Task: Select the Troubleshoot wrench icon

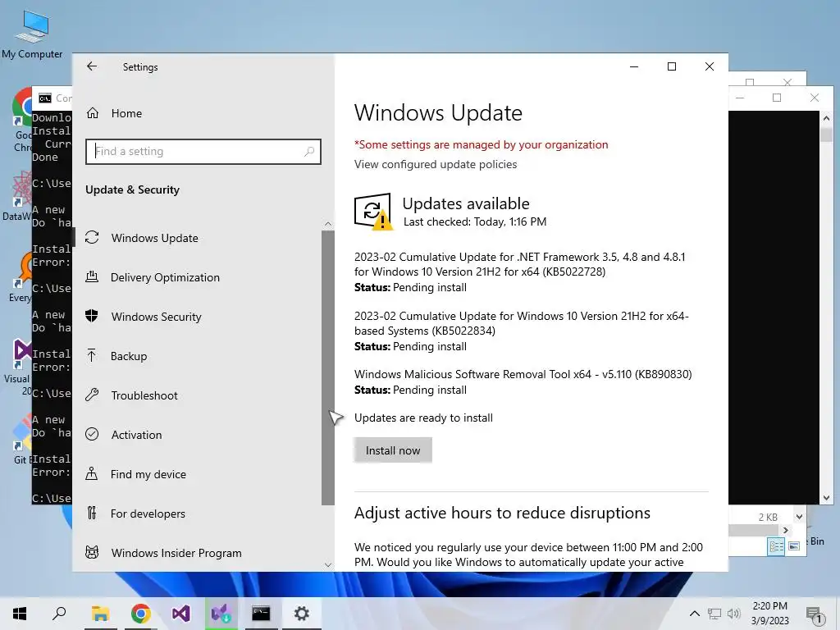Action: coord(92,395)
